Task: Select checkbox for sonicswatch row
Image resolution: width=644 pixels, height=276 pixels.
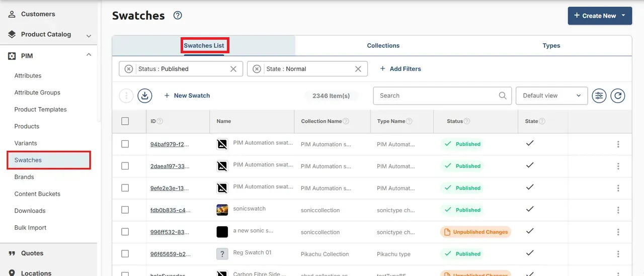Action: (125, 210)
